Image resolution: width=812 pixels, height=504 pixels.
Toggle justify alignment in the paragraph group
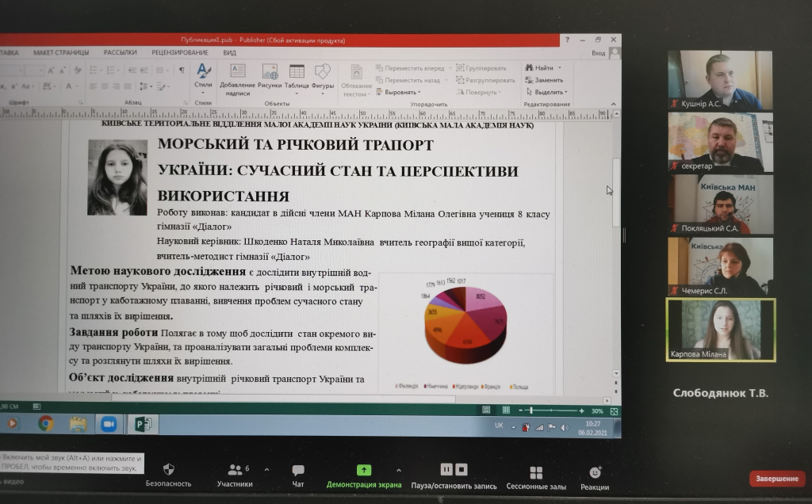coord(128,86)
